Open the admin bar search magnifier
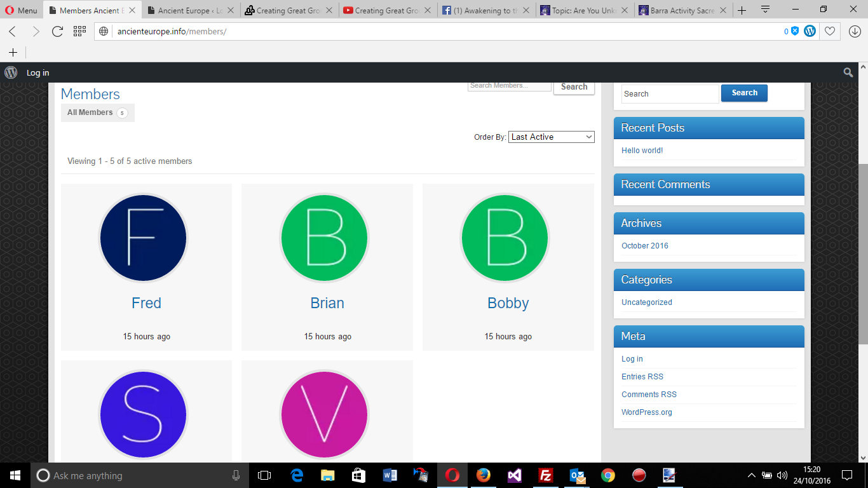 tap(848, 72)
